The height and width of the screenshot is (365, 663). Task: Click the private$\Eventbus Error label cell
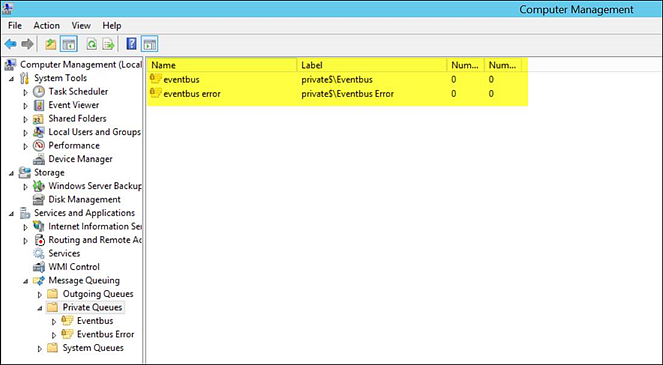(x=348, y=93)
